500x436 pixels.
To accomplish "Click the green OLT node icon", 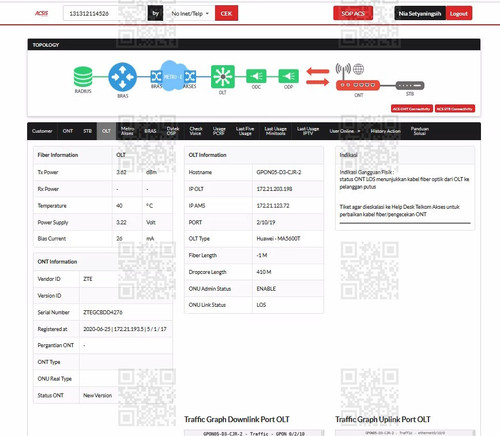I will (x=223, y=77).
